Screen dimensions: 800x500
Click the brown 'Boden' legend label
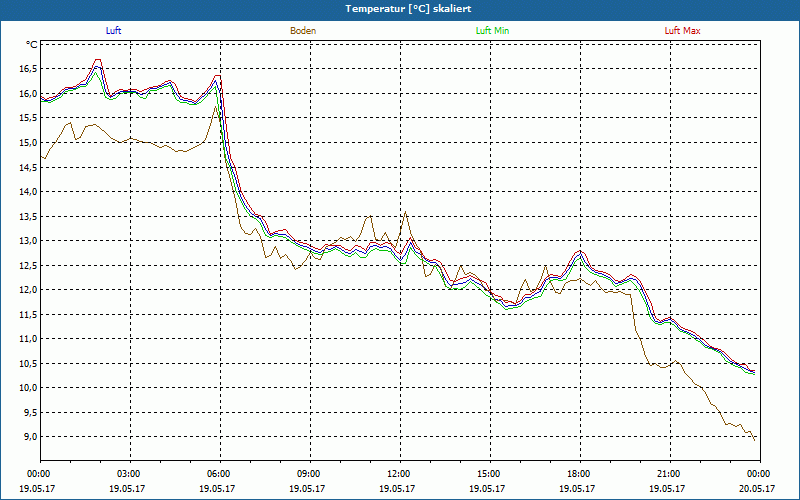[x=303, y=31]
